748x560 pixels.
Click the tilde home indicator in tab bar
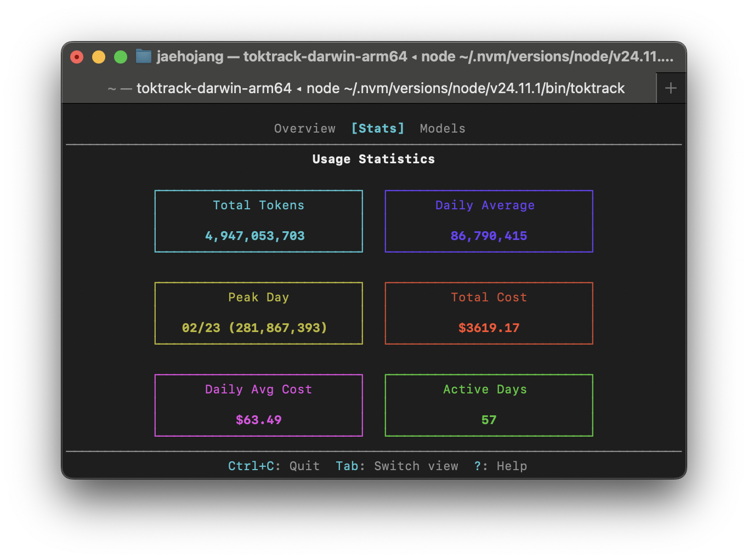pos(110,88)
